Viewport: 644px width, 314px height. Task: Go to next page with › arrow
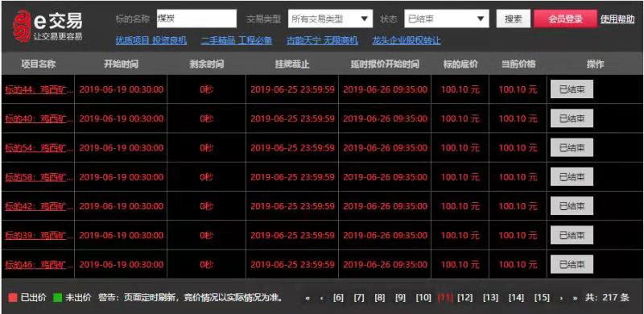pos(561,299)
